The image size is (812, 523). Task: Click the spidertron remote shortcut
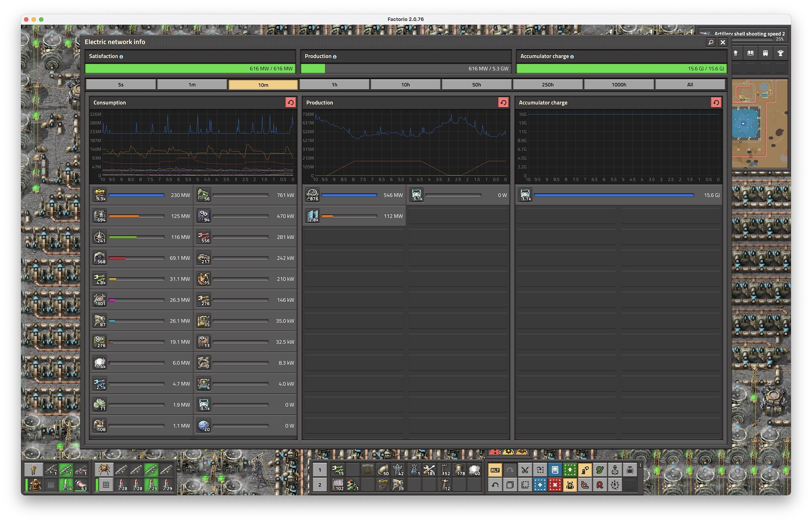coord(630,470)
